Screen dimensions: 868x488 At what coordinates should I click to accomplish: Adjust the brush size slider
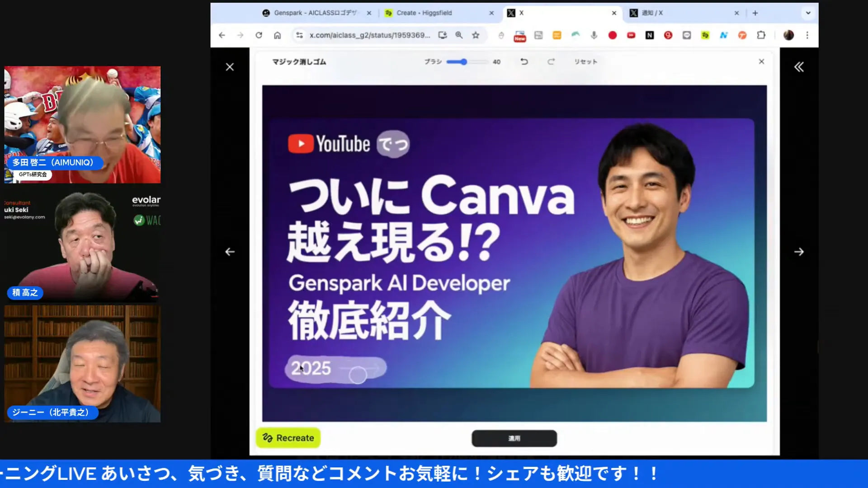tap(467, 62)
